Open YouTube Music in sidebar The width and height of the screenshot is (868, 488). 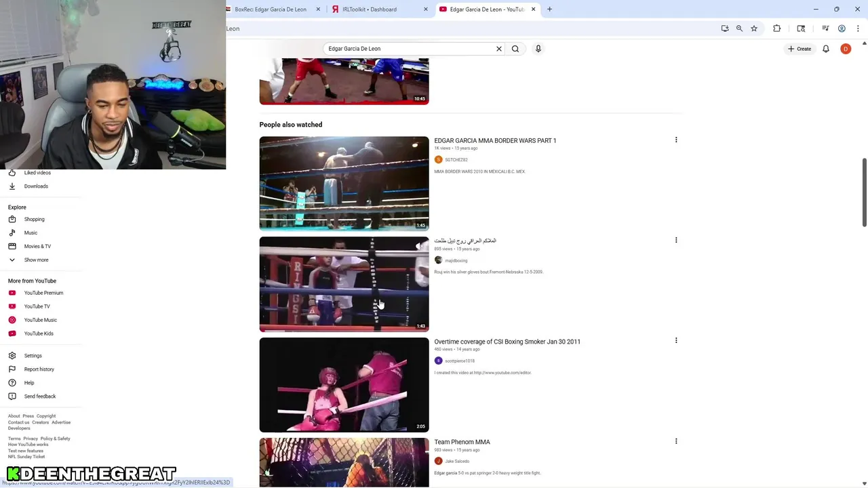coord(41,320)
